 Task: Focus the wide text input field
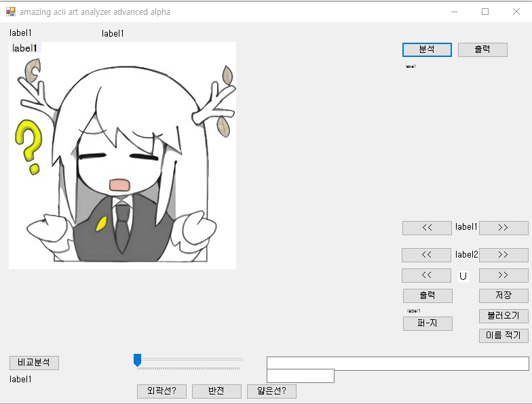398,363
